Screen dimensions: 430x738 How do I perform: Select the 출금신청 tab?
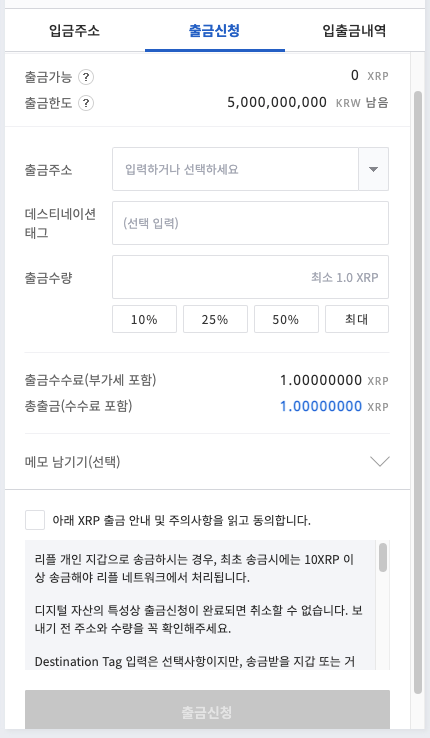[215, 31]
